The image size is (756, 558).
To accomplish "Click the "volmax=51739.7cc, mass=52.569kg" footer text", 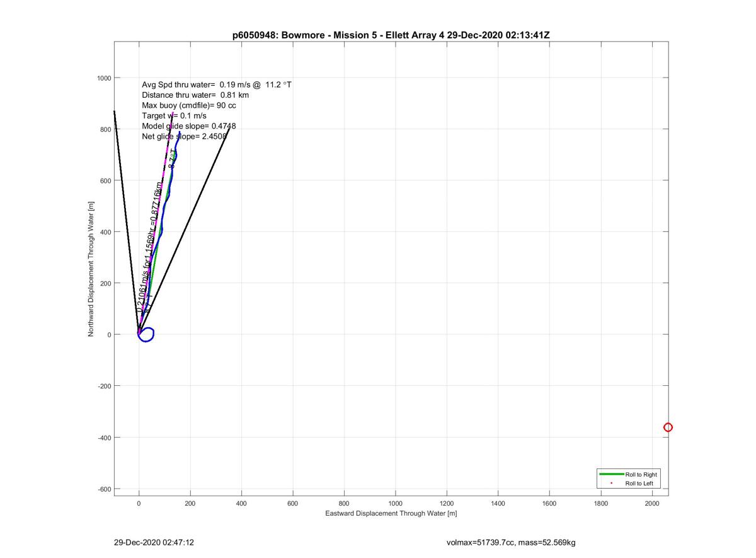I will pos(511,542).
